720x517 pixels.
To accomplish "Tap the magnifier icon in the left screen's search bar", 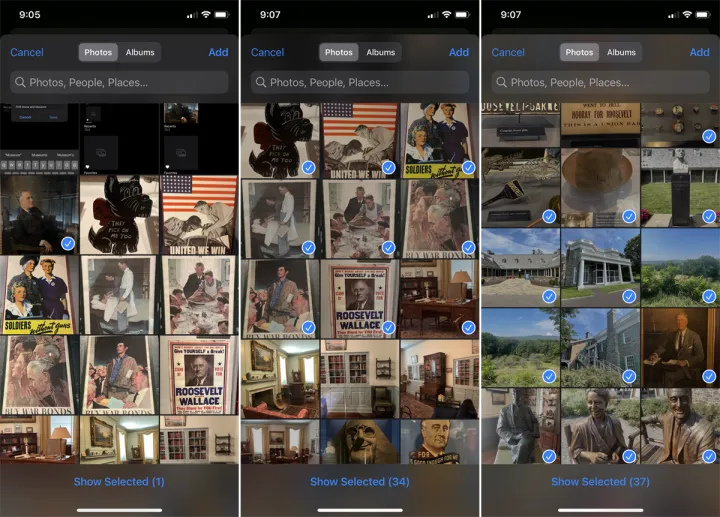I will click(20, 83).
